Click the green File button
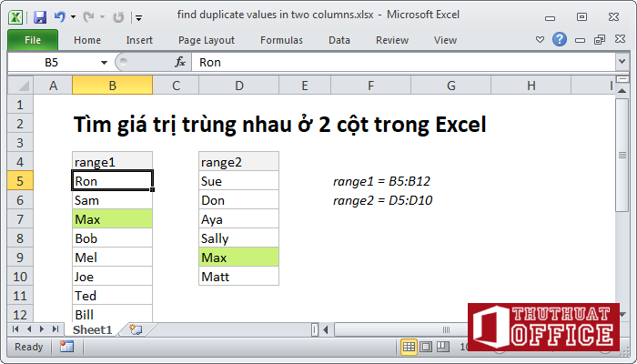Screen dimensions: 637x364 pyautogui.click(x=32, y=40)
